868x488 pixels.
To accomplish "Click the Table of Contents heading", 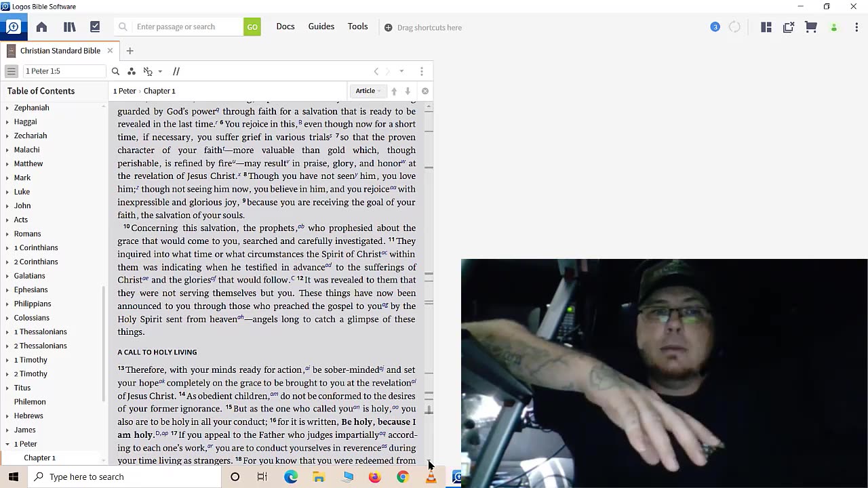I will [41, 91].
